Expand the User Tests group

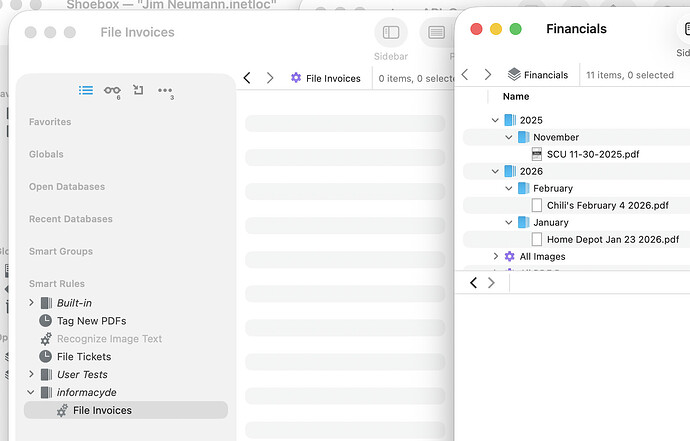[31, 374]
